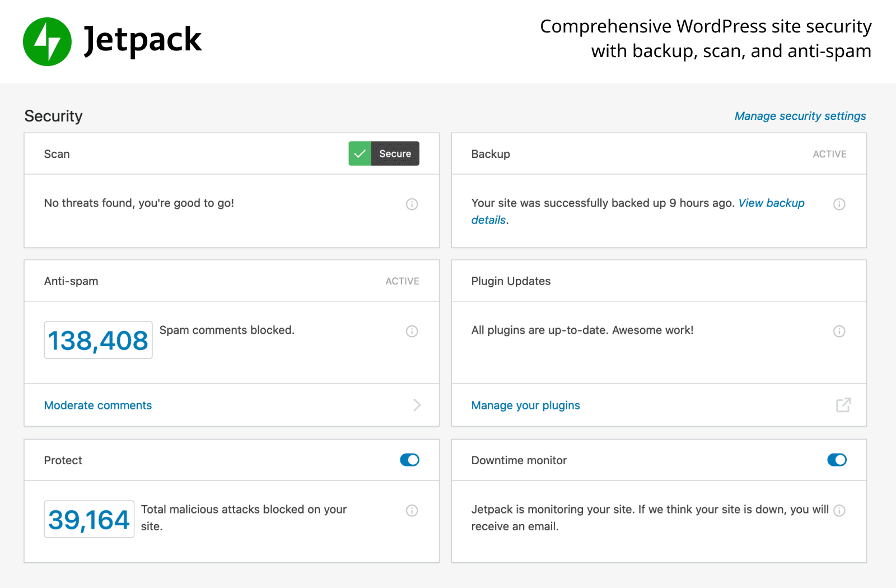Open the Backup card info icon
896x588 pixels.
point(839,204)
